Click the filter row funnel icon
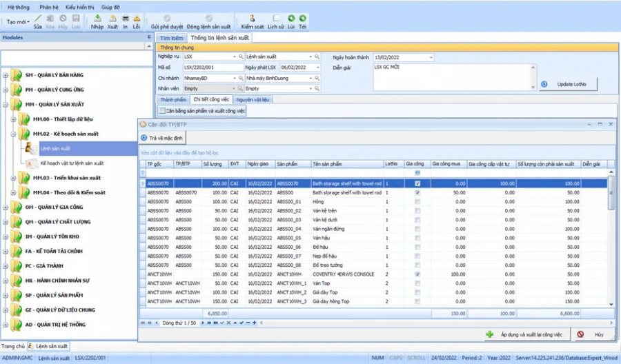 [143, 173]
